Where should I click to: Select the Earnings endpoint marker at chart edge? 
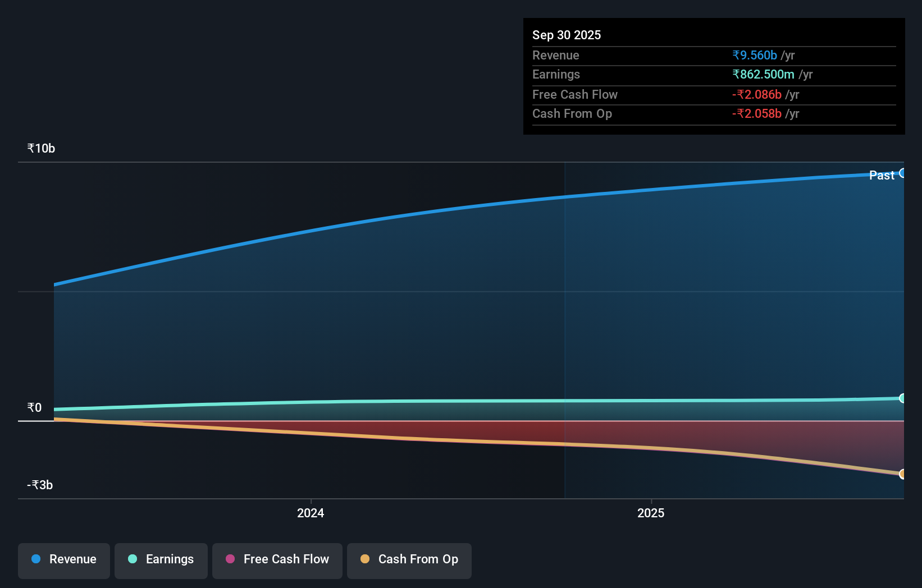tap(903, 398)
